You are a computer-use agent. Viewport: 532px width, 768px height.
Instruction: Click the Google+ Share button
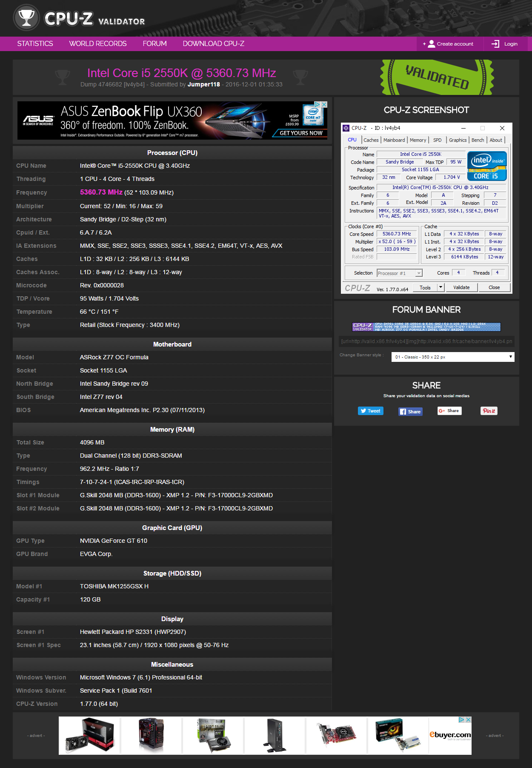[449, 411]
